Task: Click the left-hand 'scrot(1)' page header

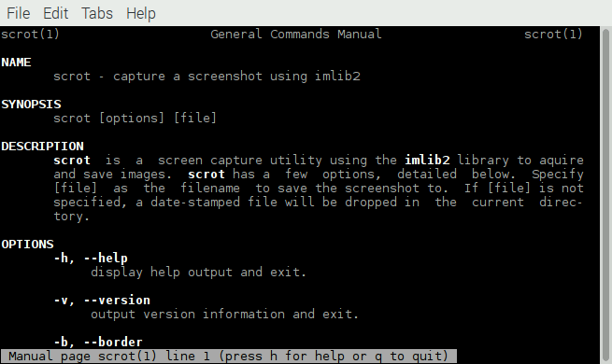Action: click(x=30, y=35)
